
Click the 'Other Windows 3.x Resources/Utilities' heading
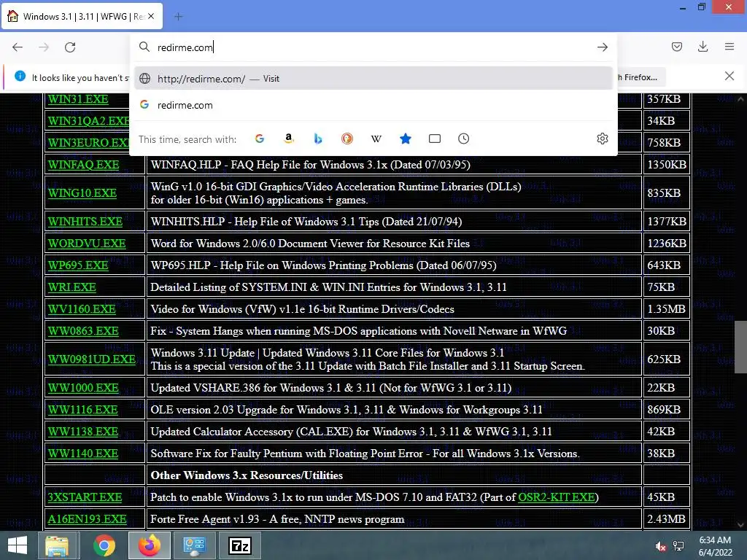(247, 475)
